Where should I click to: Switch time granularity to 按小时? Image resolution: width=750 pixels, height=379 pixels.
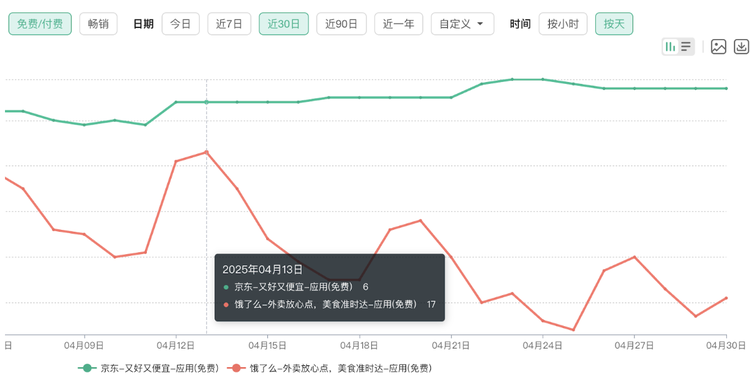click(x=563, y=24)
